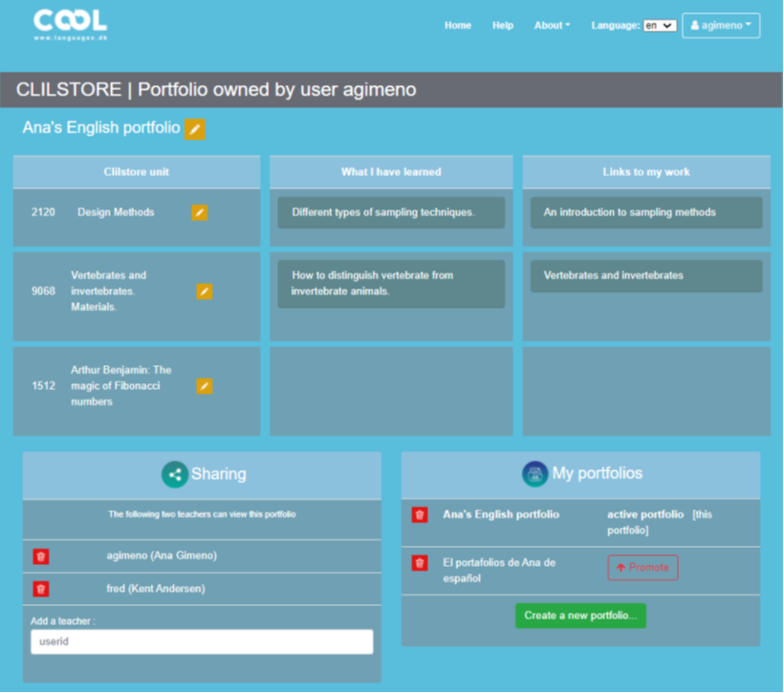Viewport: 784px width, 693px height.
Task: Delete Ana's English portfolio via trash icon
Action: pyautogui.click(x=420, y=515)
